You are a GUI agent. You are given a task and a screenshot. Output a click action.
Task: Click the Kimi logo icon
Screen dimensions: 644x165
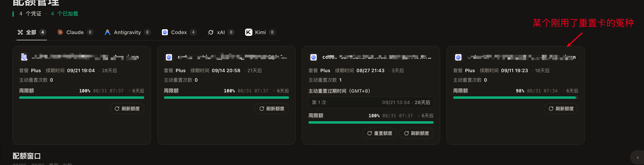coord(248,32)
